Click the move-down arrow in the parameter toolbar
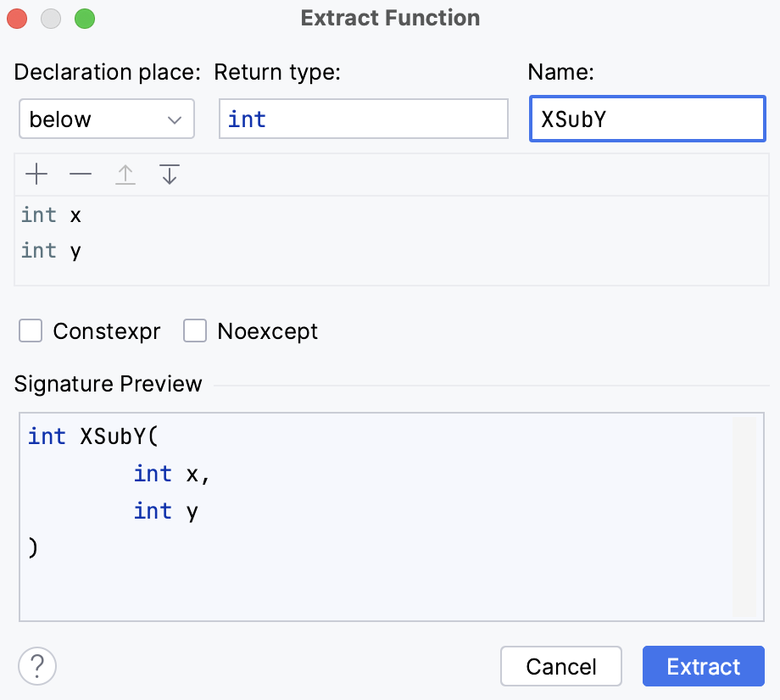 point(169,174)
